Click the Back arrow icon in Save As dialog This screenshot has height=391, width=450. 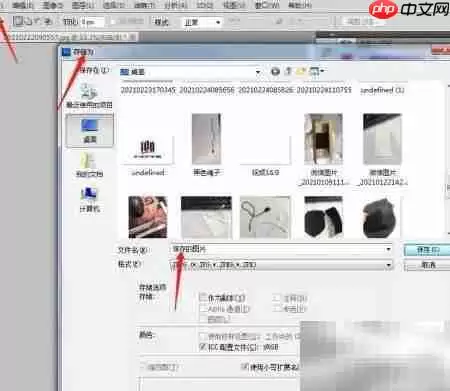(x=275, y=71)
